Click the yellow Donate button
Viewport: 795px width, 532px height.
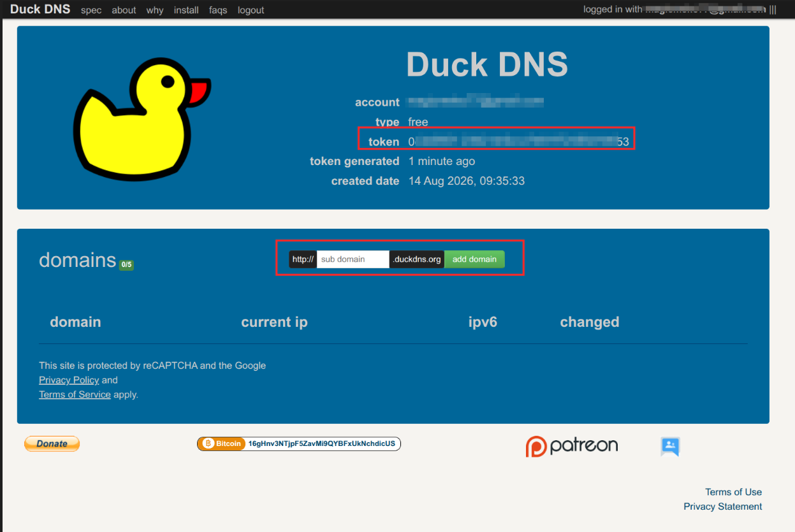(52, 443)
